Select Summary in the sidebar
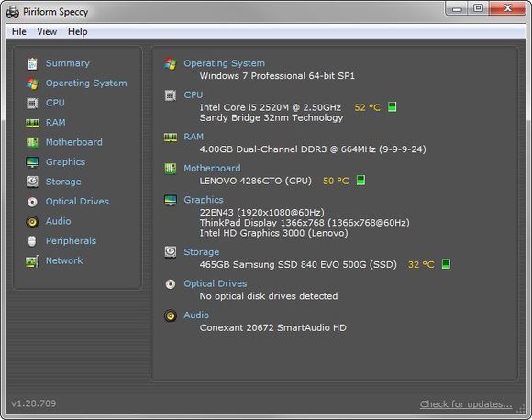This screenshot has height=420, width=532. tap(68, 63)
